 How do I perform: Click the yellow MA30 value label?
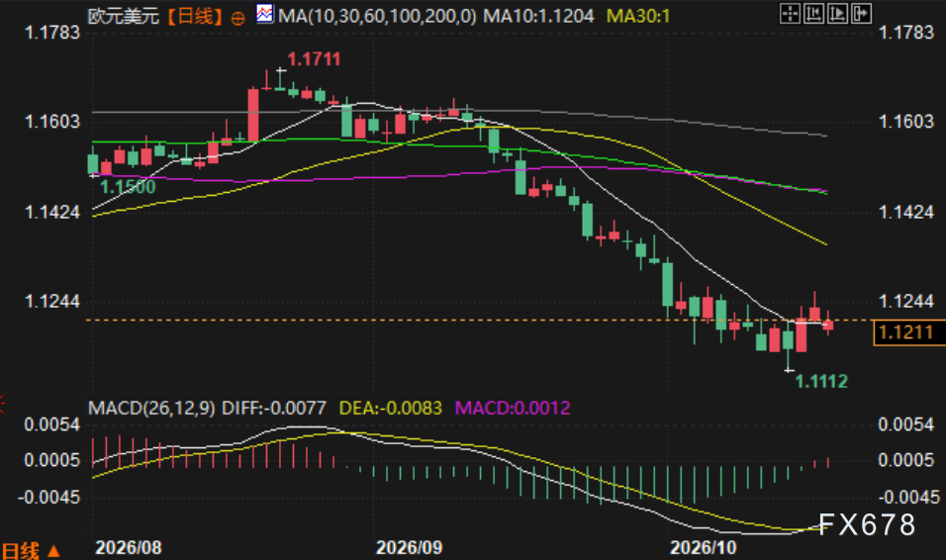[638, 16]
